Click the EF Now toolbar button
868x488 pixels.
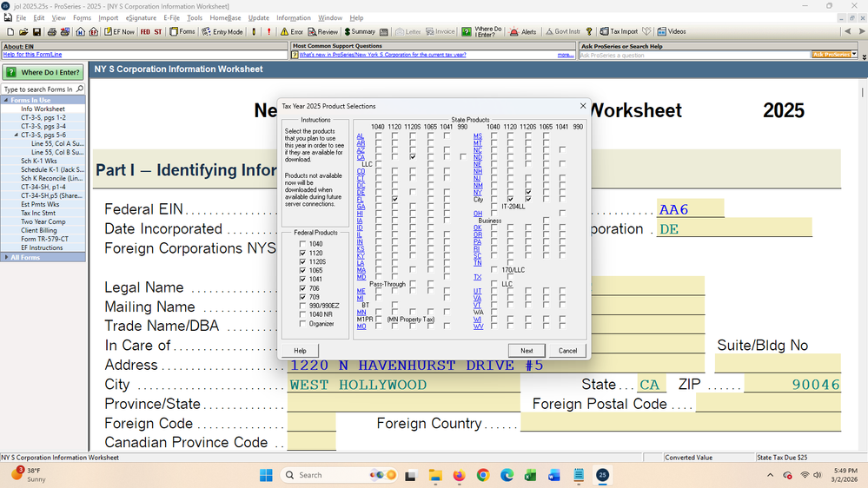tap(119, 31)
